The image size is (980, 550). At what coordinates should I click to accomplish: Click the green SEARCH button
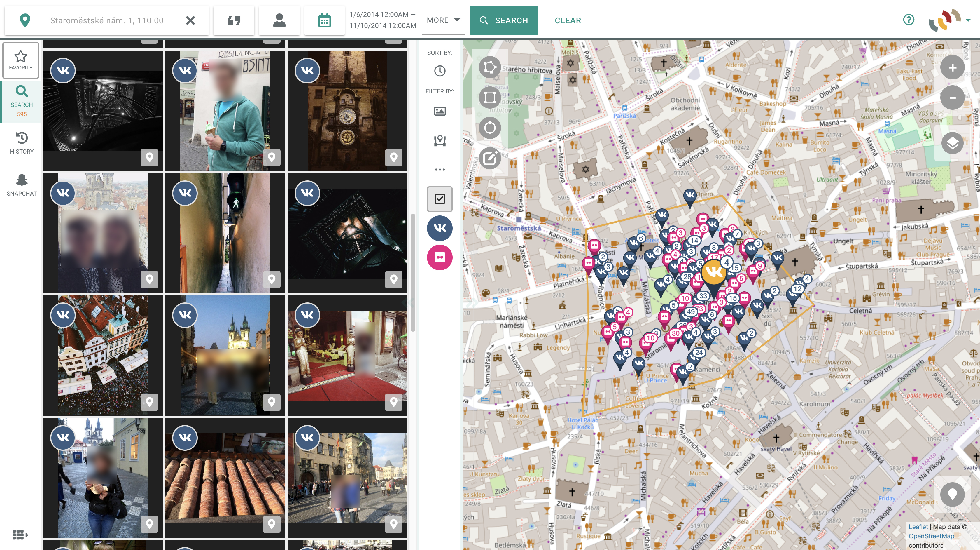pos(504,20)
